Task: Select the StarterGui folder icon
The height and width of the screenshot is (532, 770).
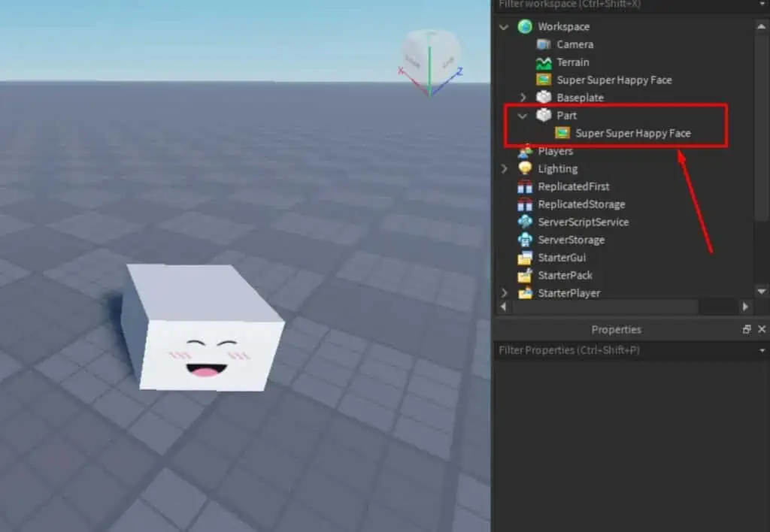Action: pyautogui.click(x=525, y=257)
